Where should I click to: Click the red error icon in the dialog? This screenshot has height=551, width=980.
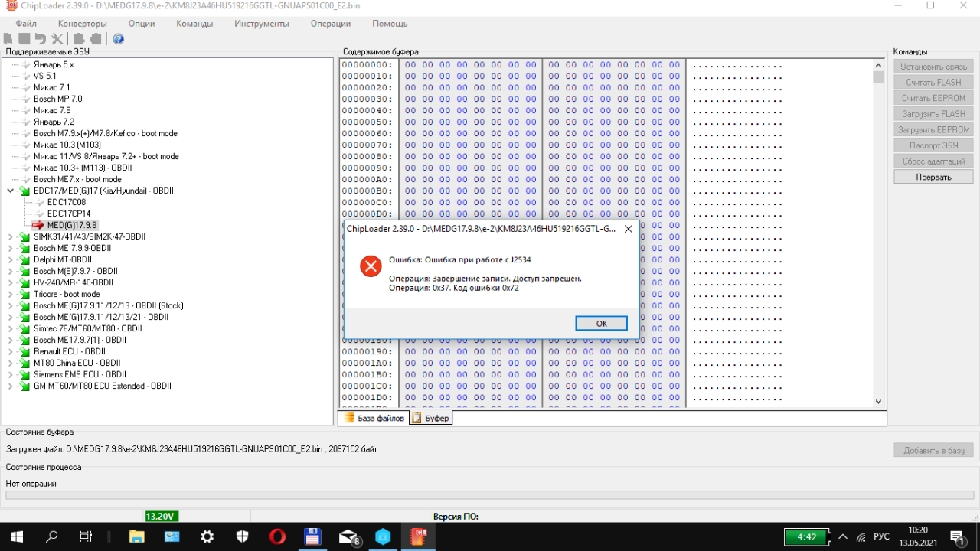pos(371,266)
